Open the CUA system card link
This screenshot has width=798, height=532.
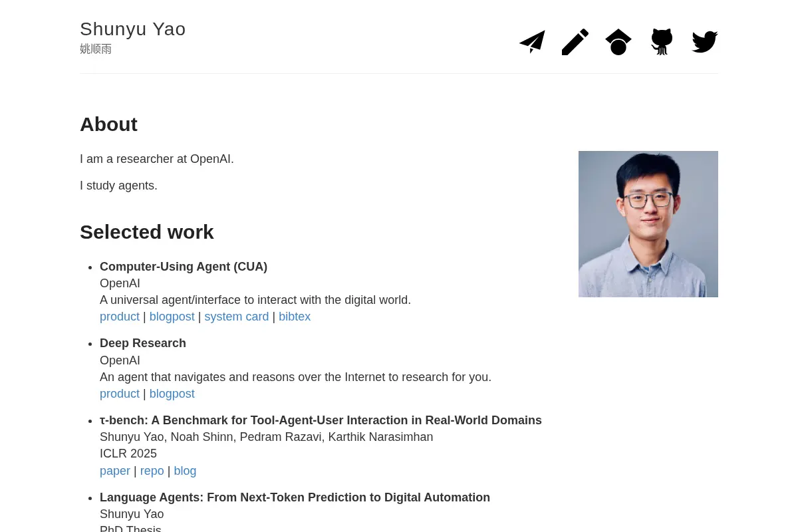pos(237,317)
